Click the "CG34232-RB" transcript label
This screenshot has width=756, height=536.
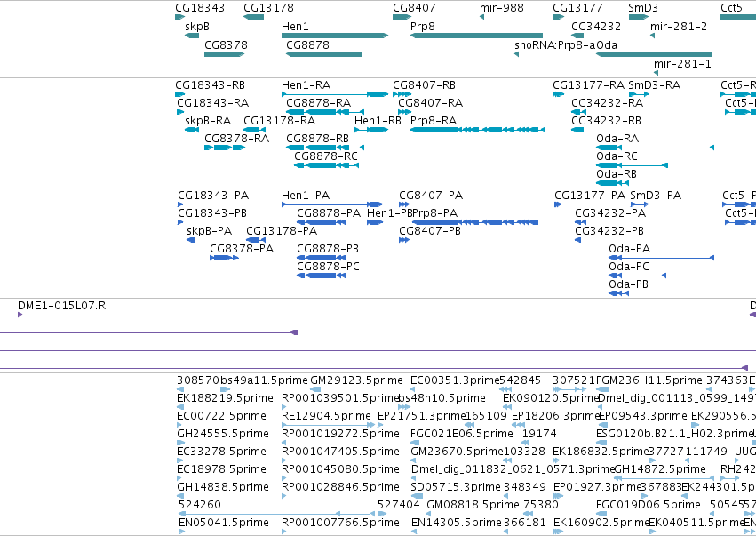pos(606,121)
